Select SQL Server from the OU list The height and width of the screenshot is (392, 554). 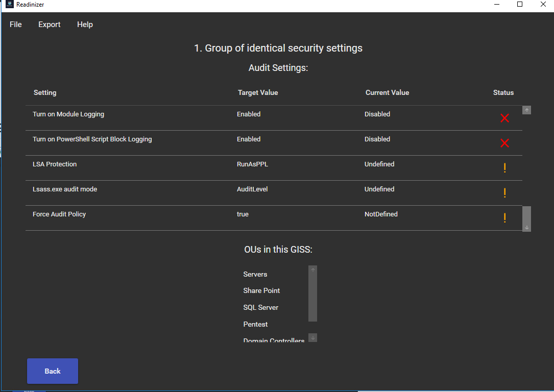click(x=260, y=307)
